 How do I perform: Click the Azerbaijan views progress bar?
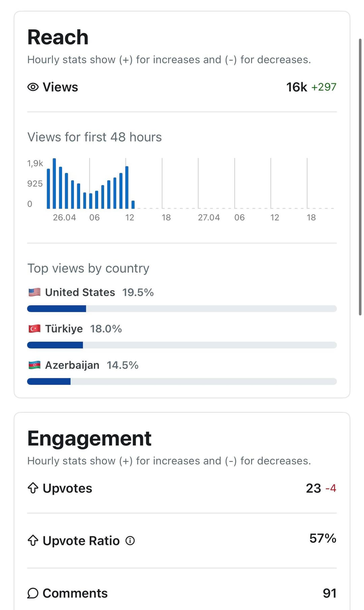point(182,382)
